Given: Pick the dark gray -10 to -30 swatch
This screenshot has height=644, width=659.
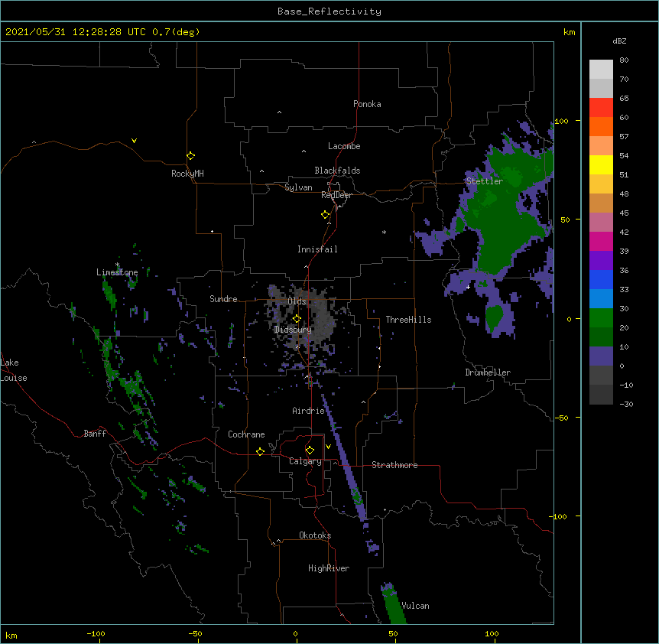Looking at the screenshot, I should pos(601,395).
